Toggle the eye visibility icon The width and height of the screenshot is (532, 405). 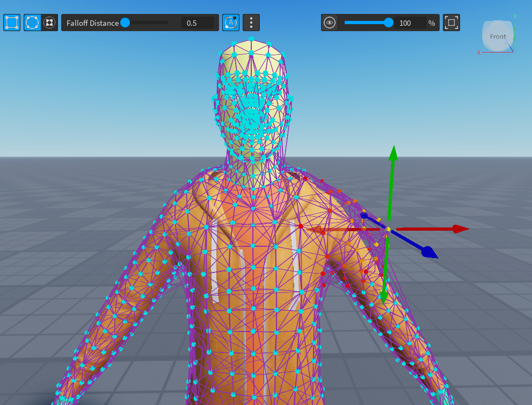[x=330, y=23]
